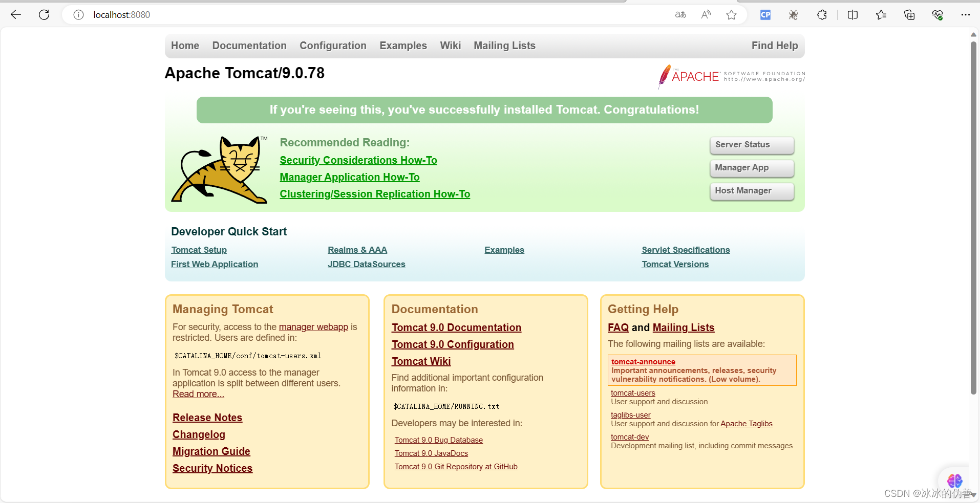Open Mailing Lists link in Getting Help
This screenshot has width=980, height=503.
point(684,327)
